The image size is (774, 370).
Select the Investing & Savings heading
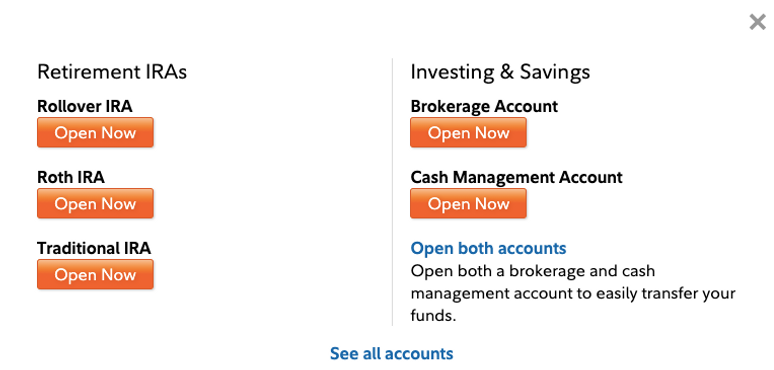tap(500, 72)
